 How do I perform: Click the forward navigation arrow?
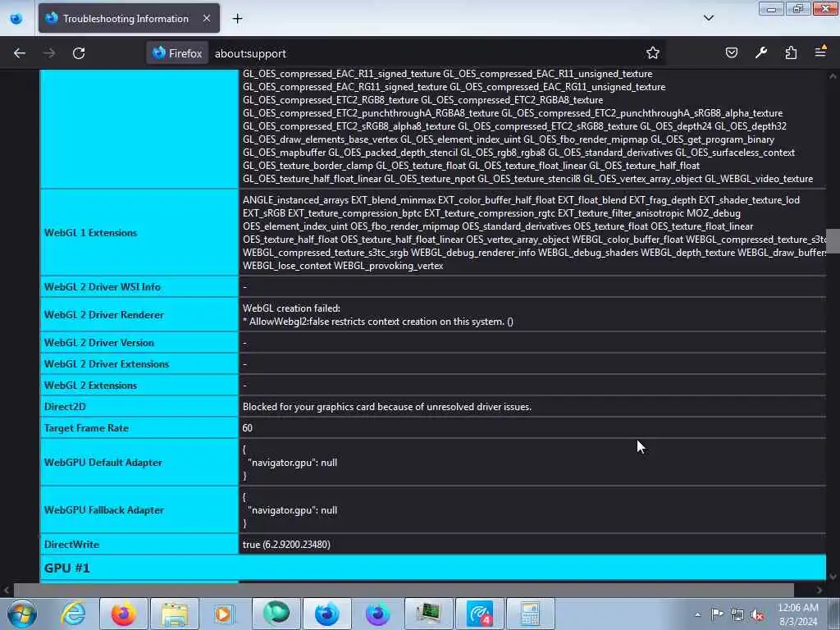point(49,53)
